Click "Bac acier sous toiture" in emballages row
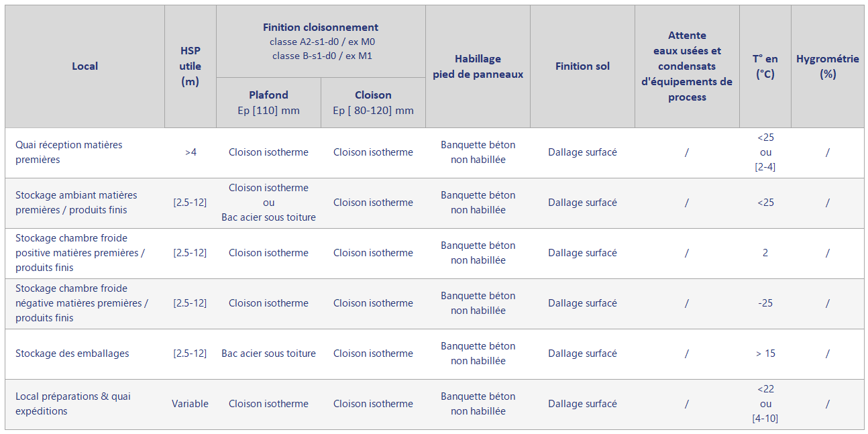The image size is (868, 434). coord(268,354)
